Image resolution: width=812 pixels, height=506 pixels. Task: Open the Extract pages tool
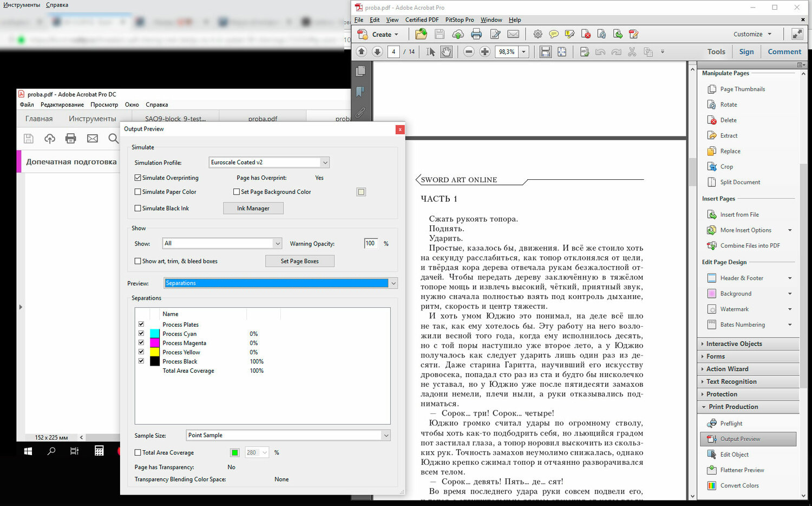click(729, 135)
